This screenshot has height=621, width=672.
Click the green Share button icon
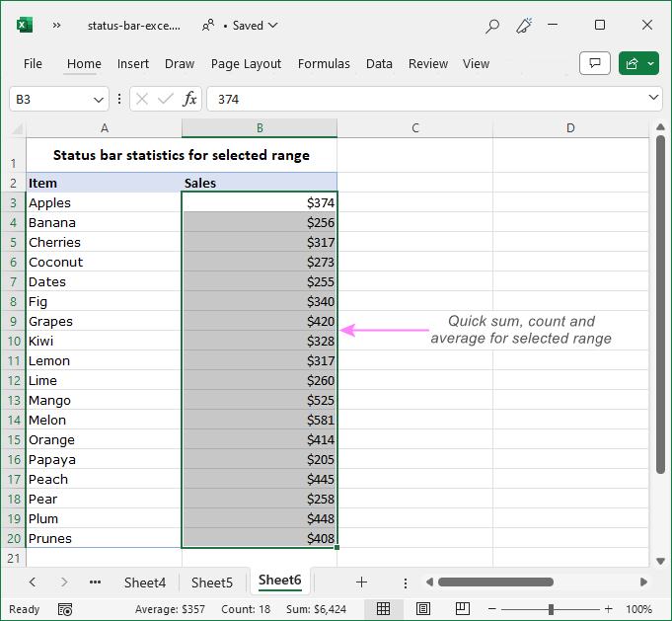tap(632, 63)
